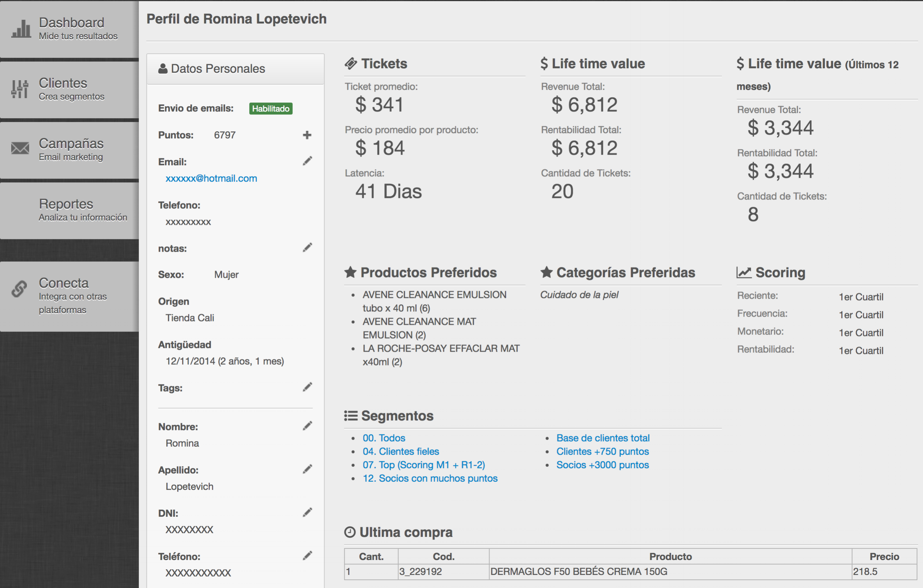Edit the Nombre field pencil icon
923x588 pixels.
click(307, 425)
